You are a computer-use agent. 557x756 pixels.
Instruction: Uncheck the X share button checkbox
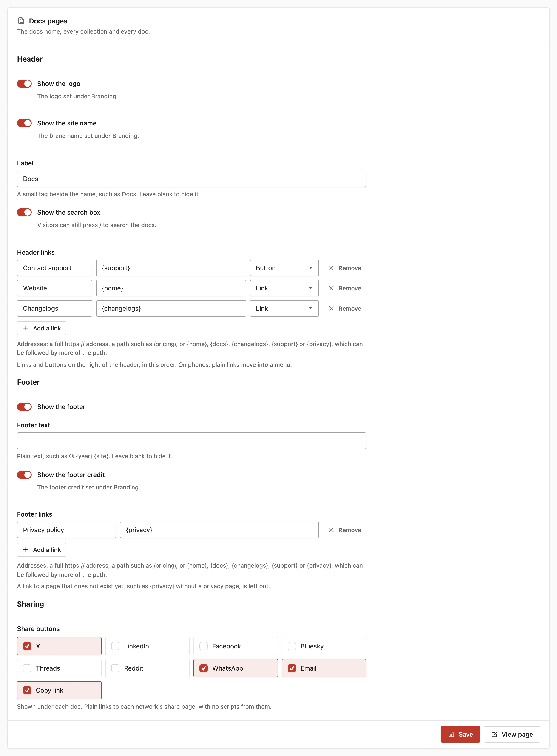(x=27, y=646)
